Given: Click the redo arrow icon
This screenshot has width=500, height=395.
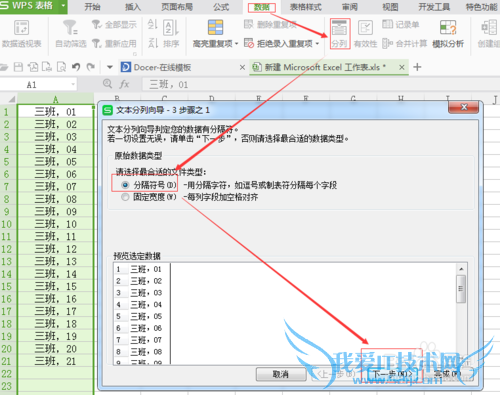Looking at the screenshot, I should (x=91, y=67).
